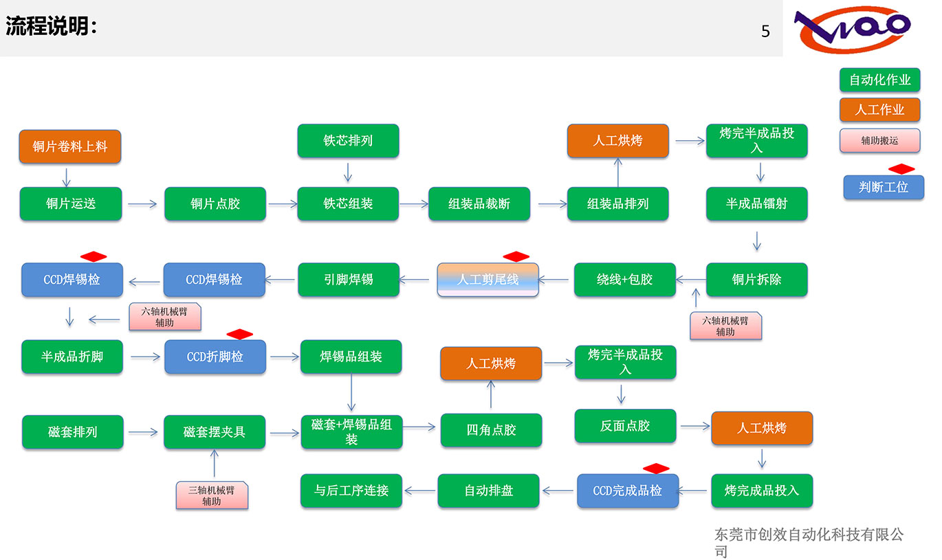Select the 磁套摆夹具 box
Image resolution: width=942 pixels, height=560 pixels.
click(214, 432)
